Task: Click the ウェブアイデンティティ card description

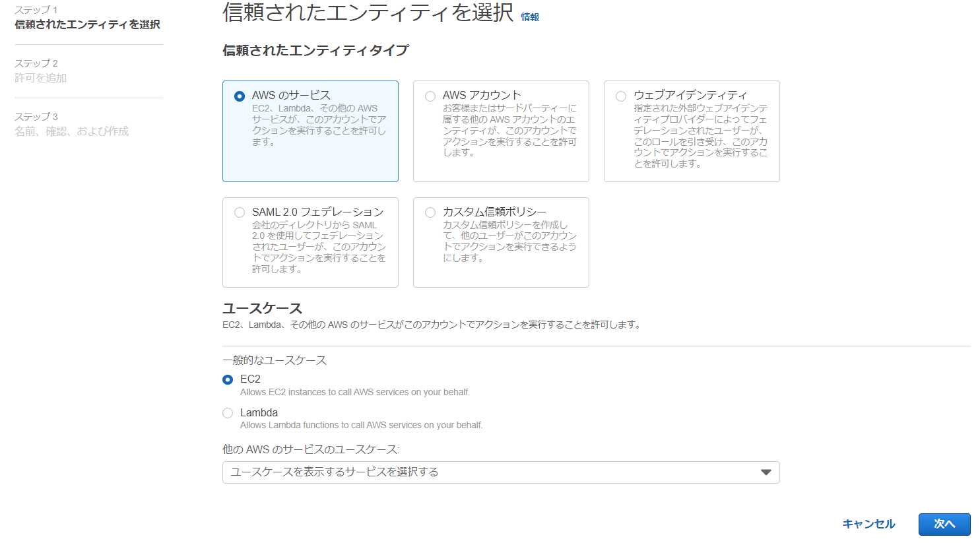Action: pos(700,135)
